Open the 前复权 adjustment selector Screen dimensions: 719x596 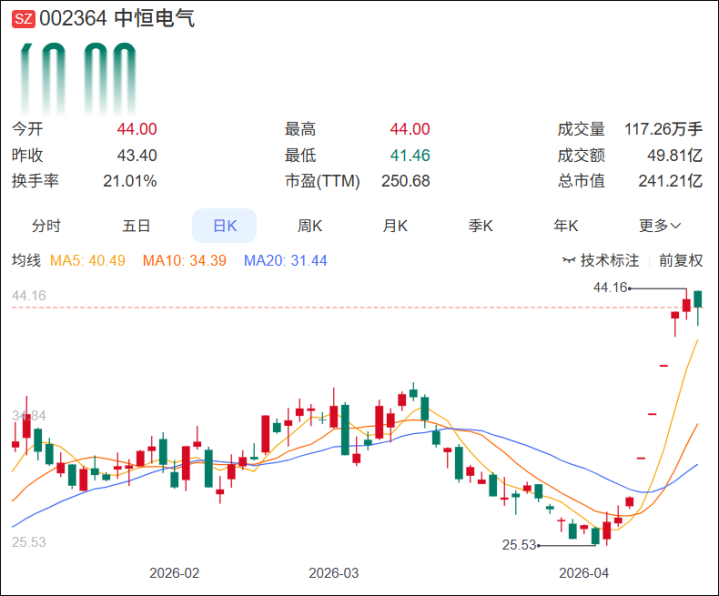point(680,260)
